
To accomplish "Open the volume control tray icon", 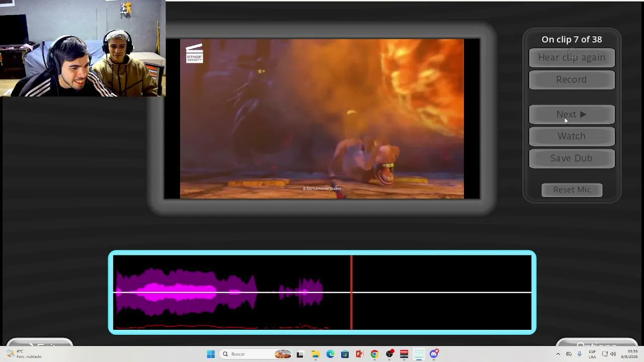I will (613, 354).
